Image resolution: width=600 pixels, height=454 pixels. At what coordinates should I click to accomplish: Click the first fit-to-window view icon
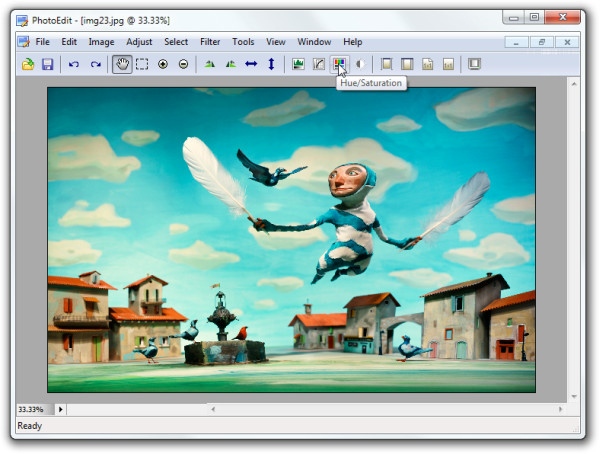tap(386, 64)
